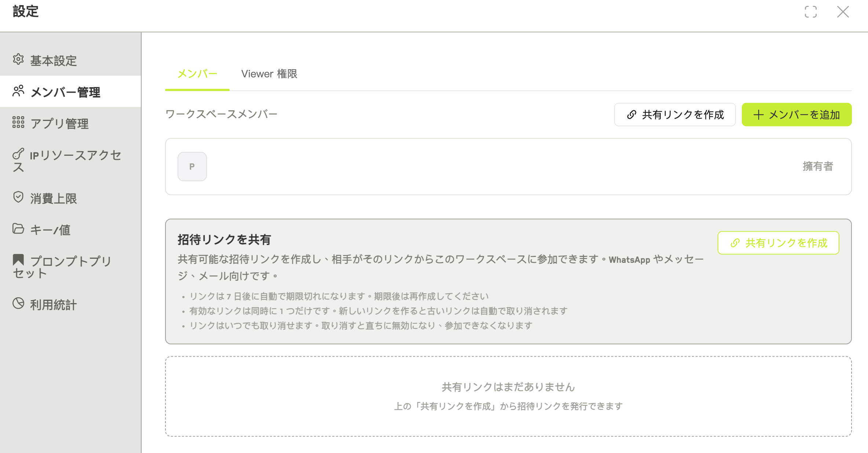Click the green メンバーを追加 button
Screen dimensions: 868x453
point(797,115)
